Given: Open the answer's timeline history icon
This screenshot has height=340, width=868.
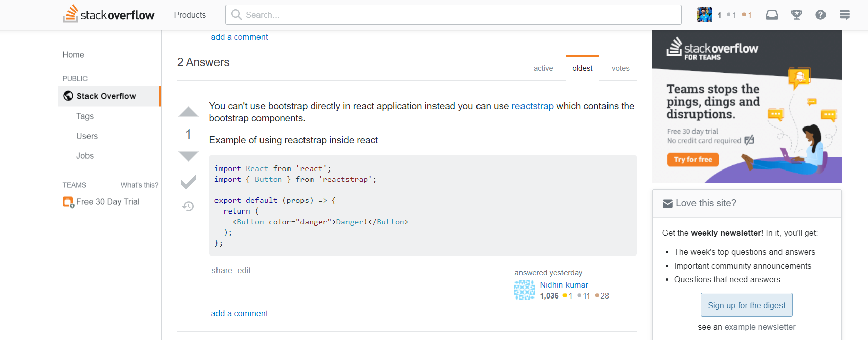Looking at the screenshot, I should [x=188, y=206].
